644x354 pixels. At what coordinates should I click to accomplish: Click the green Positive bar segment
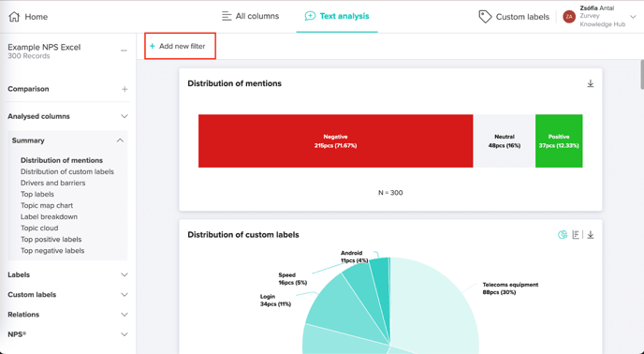[x=559, y=141]
